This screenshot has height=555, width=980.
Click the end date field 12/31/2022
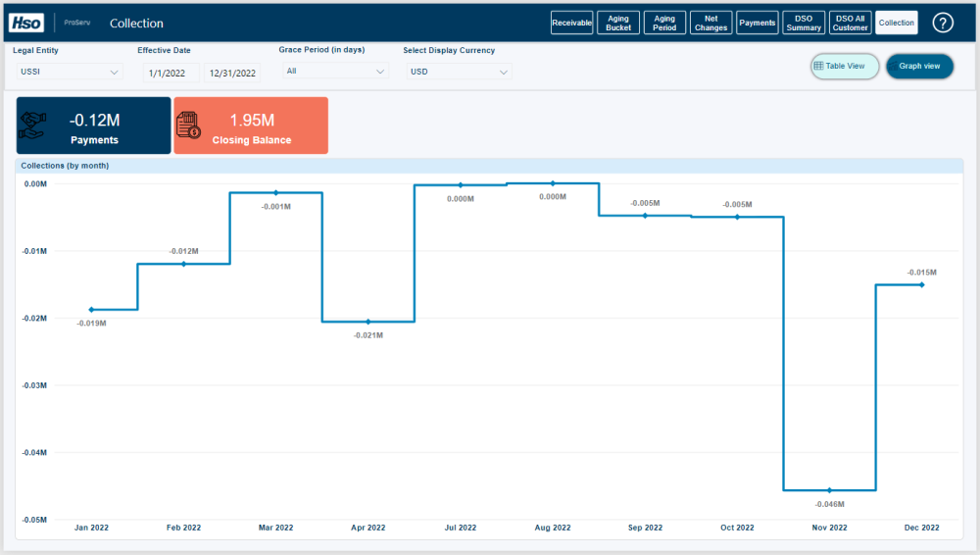(x=232, y=74)
